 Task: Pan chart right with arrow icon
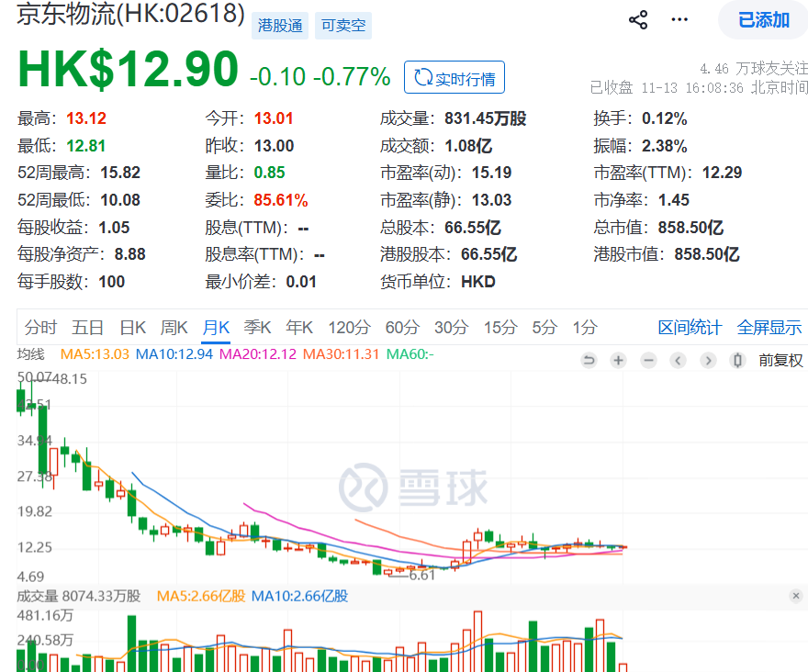pos(708,360)
